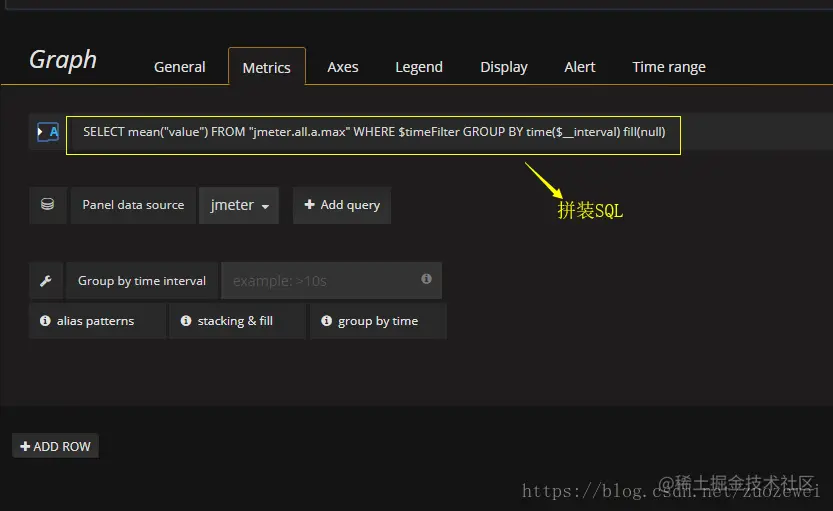The height and width of the screenshot is (511, 833).
Task: Open the Legend tab
Action: pos(419,67)
